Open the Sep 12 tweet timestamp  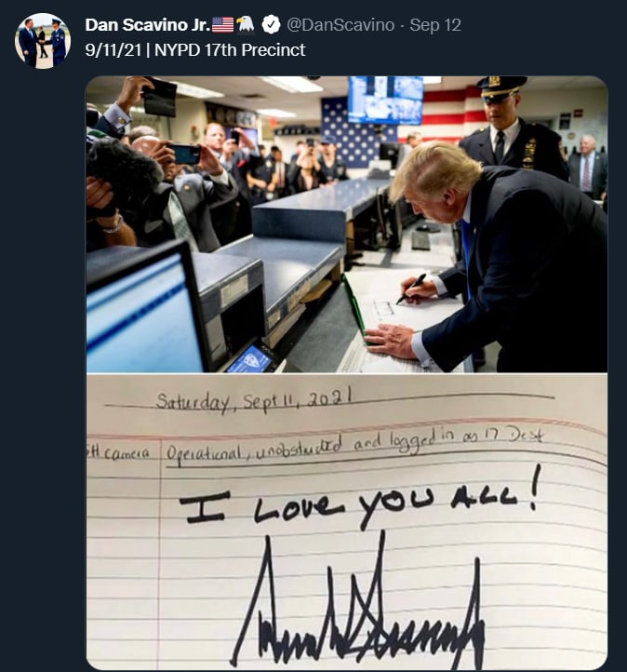pos(435,25)
